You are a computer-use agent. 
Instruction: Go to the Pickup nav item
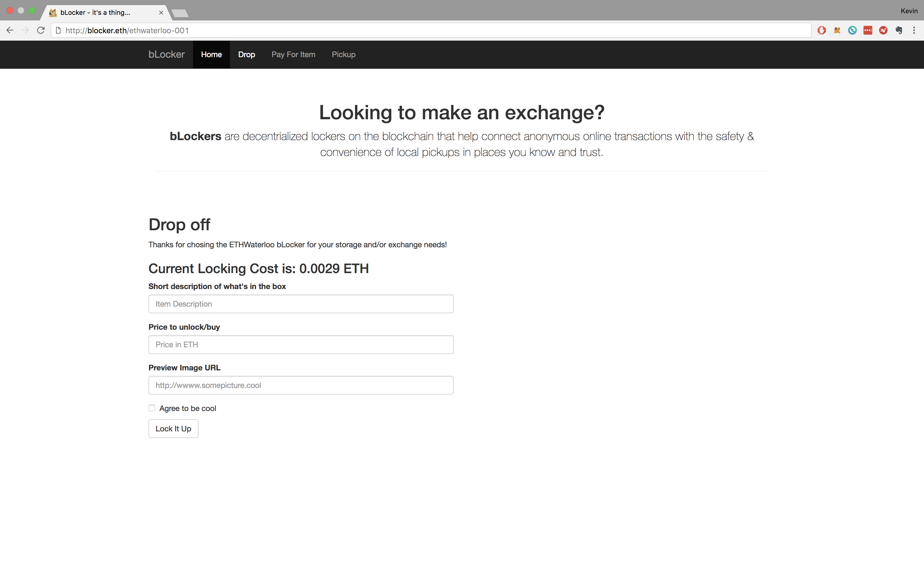point(343,55)
